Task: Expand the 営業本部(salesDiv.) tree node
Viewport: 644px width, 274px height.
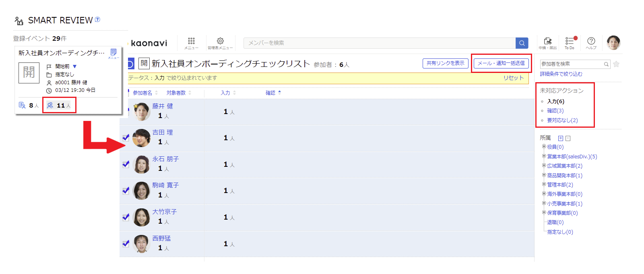Action: (x=544, y=156)
